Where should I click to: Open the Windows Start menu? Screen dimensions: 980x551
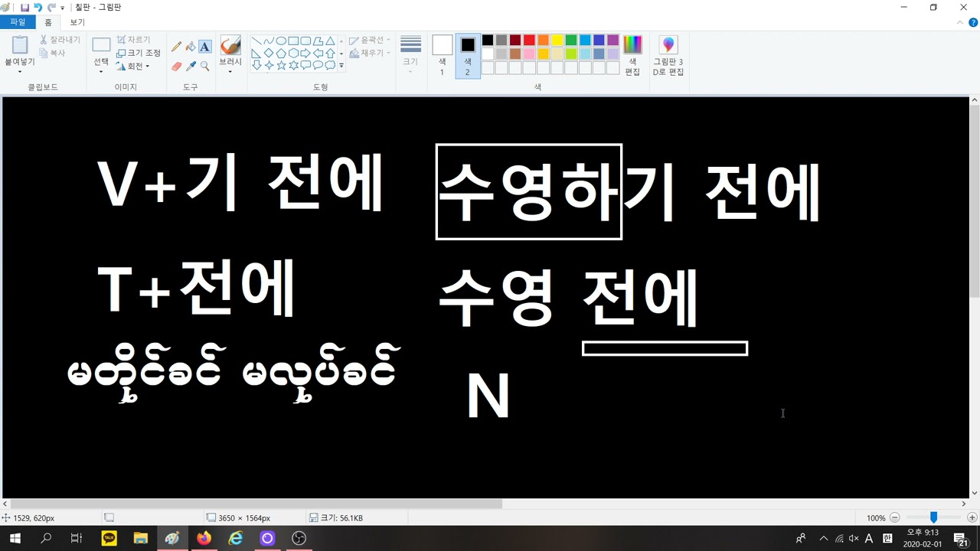[15, 539]
